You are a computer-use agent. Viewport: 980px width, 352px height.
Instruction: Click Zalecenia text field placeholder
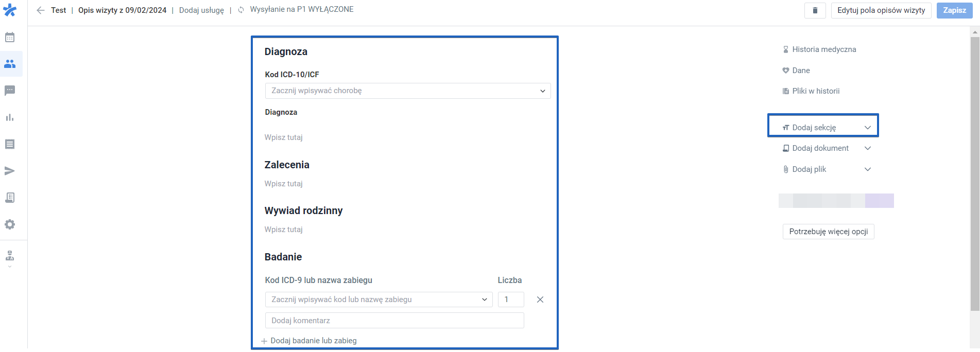pos(284,184)
